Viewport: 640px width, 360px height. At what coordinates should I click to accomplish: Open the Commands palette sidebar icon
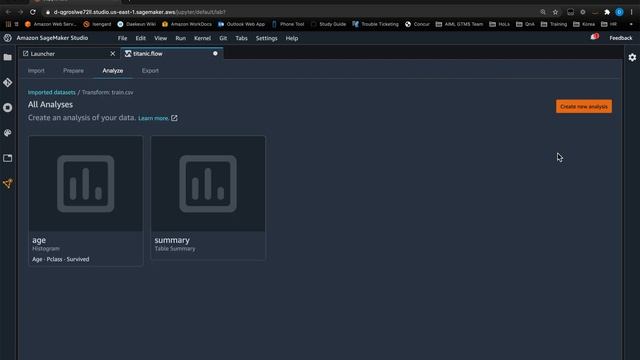(x=8, y=133)
